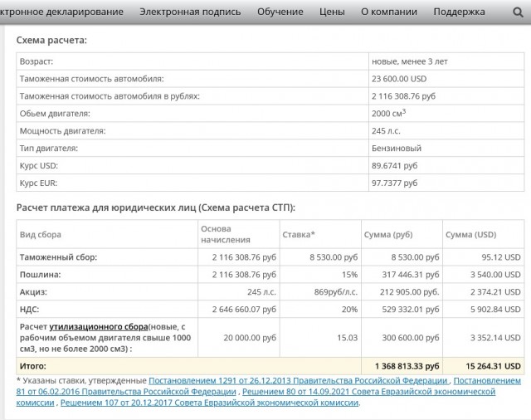Click the Сумма (руб) column header
Screen dimensions: 531x420
(388, 234)
